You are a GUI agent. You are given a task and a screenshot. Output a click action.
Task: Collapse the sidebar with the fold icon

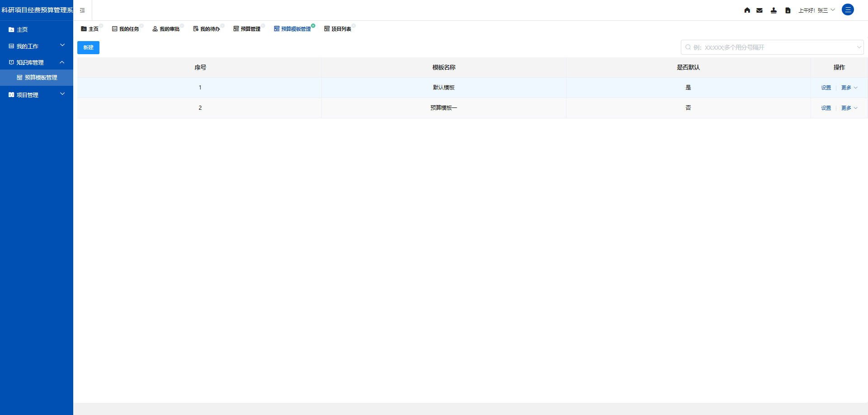point(82,10)
